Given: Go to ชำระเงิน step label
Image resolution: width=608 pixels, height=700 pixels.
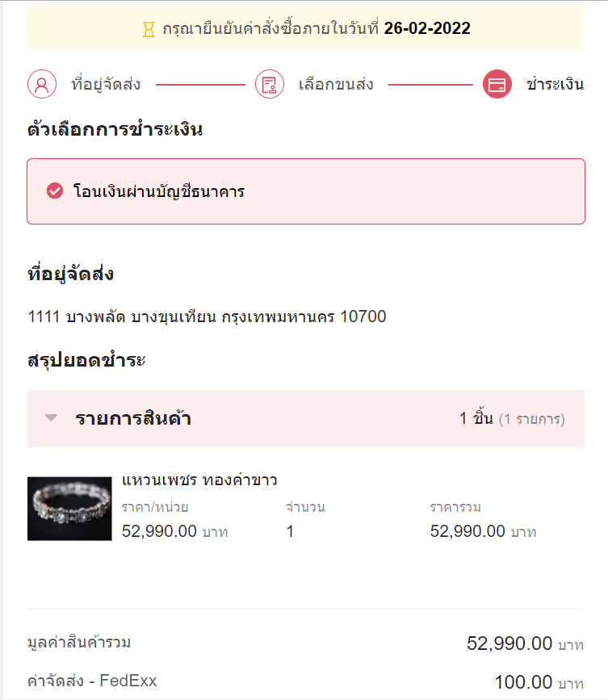Looking at the screenshot, I should pos(556,84).
